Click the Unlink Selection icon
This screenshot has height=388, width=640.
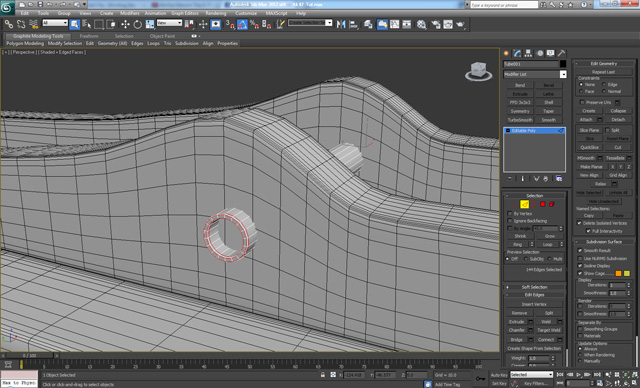point(21,24)
